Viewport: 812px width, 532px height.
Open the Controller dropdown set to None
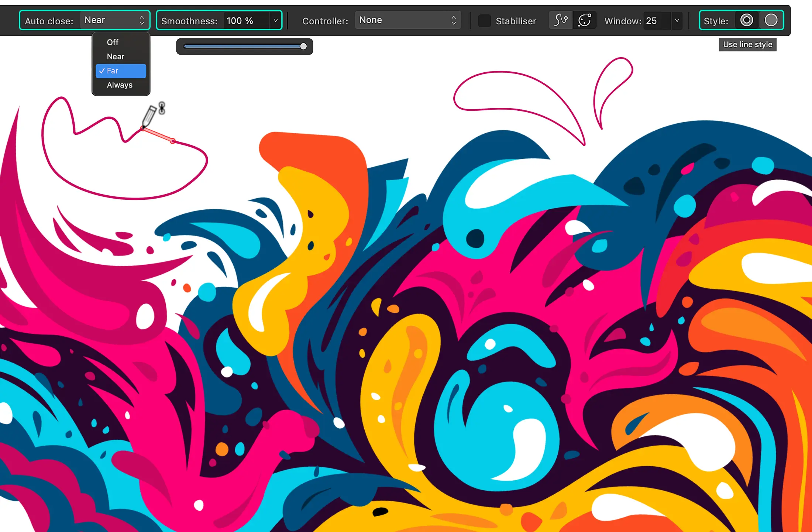407,20
